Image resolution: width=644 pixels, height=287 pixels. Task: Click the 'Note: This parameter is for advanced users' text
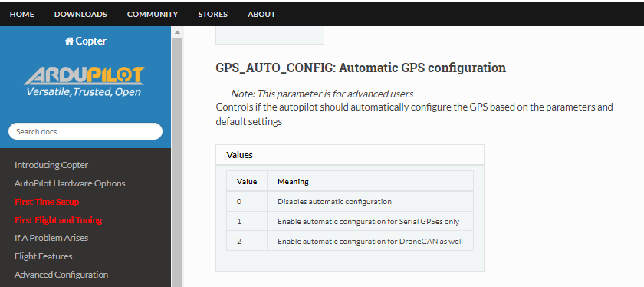pos(321,94)
